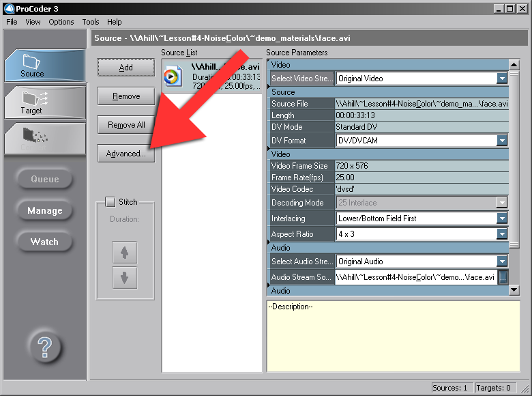The height and width of the screenshot is (396, 532).
Task: Move source up with the up arrow
Action: coord(125,253)
